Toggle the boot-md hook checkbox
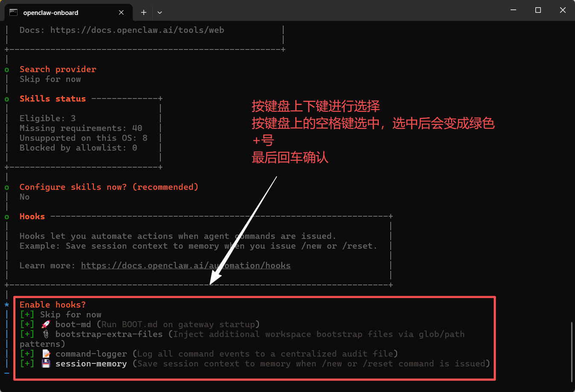 27,325
